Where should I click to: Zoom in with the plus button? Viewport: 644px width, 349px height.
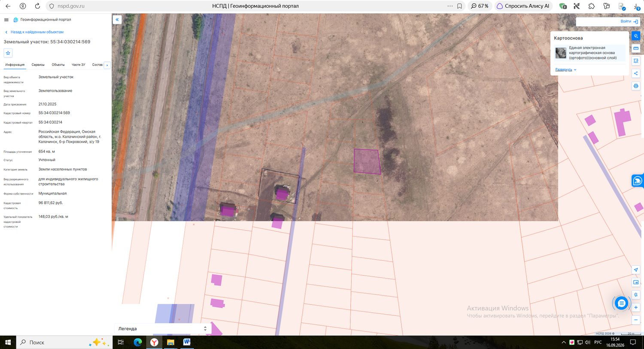point(636,307)
